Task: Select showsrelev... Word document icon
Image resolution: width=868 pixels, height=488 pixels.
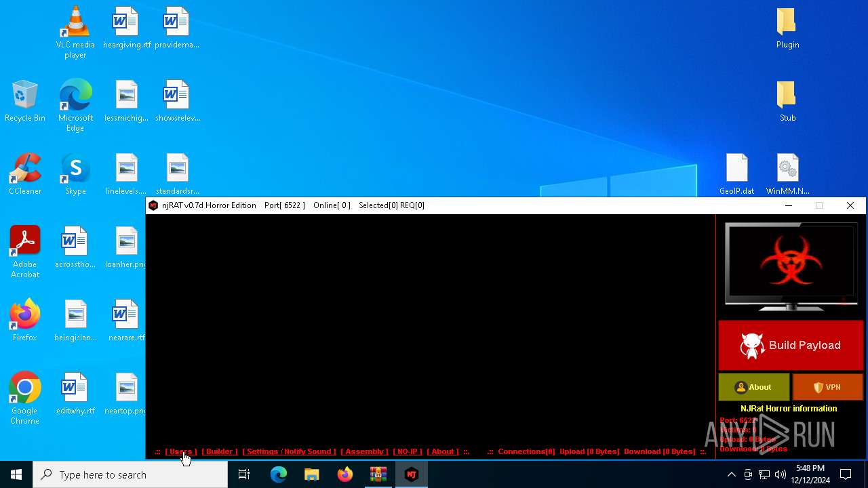Action: coord(177,101)
